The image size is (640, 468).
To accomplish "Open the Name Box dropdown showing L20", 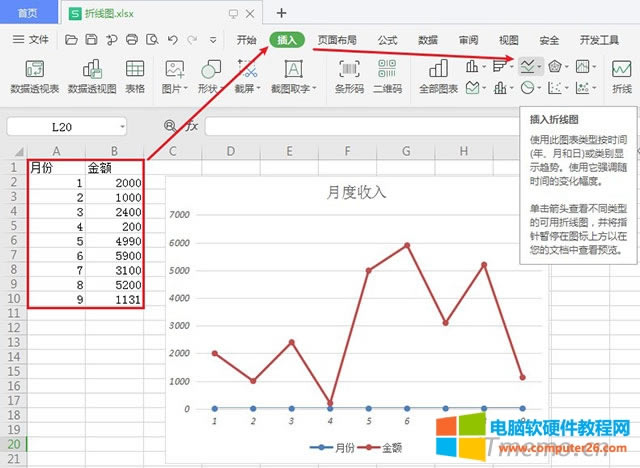I will [x=121, y=127].
